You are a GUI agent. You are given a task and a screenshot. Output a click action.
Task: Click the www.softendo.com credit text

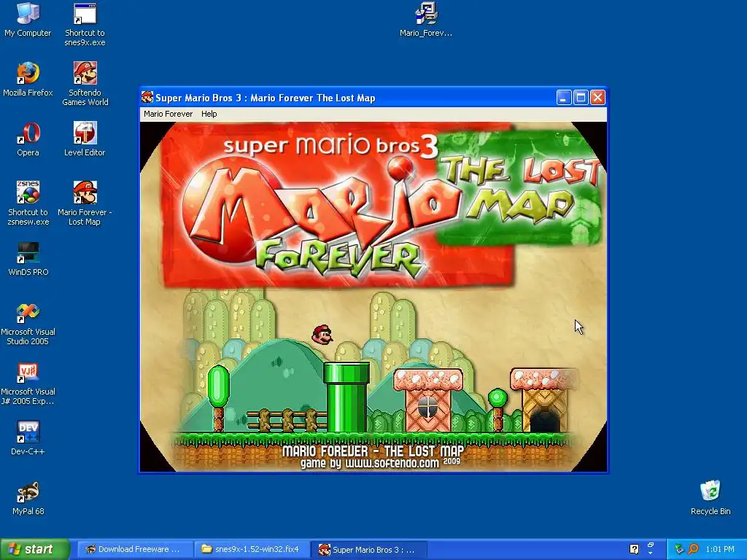(x=392, y=463)
